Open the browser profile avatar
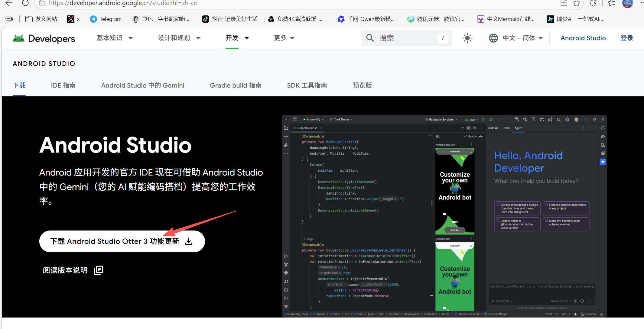Viewport: 644px width, 329px height. click(628, 4)
